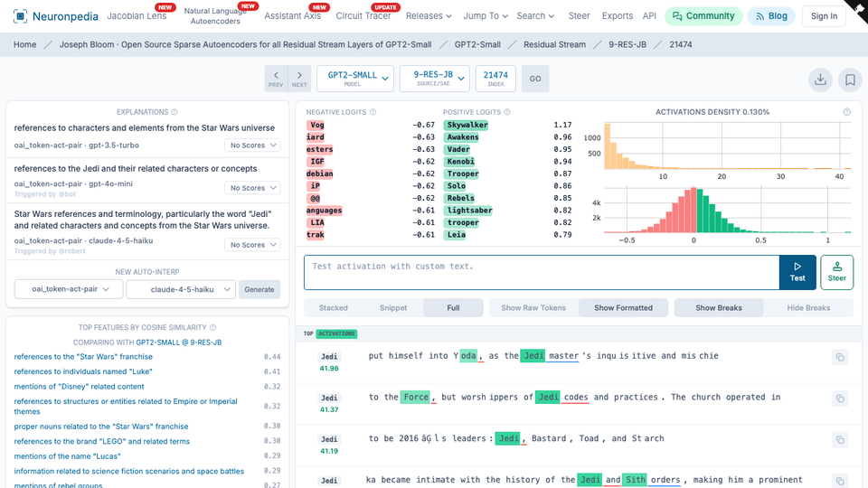
Task: Open the oai_token-act-pair method dropdown
Action: [x=69, y=289]
